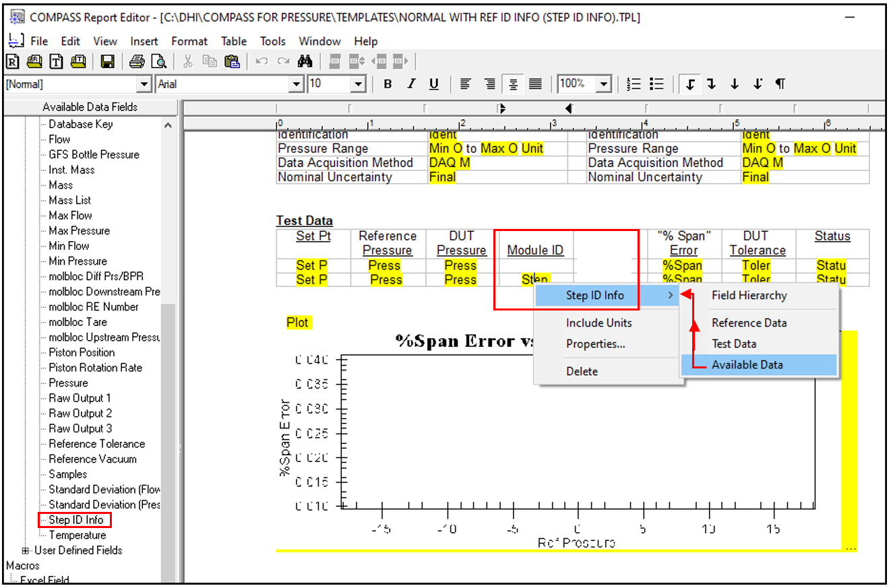Toggle left text alignment
The height and width of the screenshot is (588, 891).
[465, 84]
